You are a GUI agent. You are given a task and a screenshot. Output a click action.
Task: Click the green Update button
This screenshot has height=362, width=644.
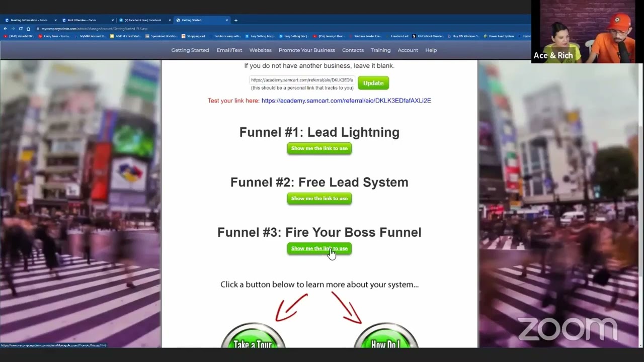[x=373, y=83]
